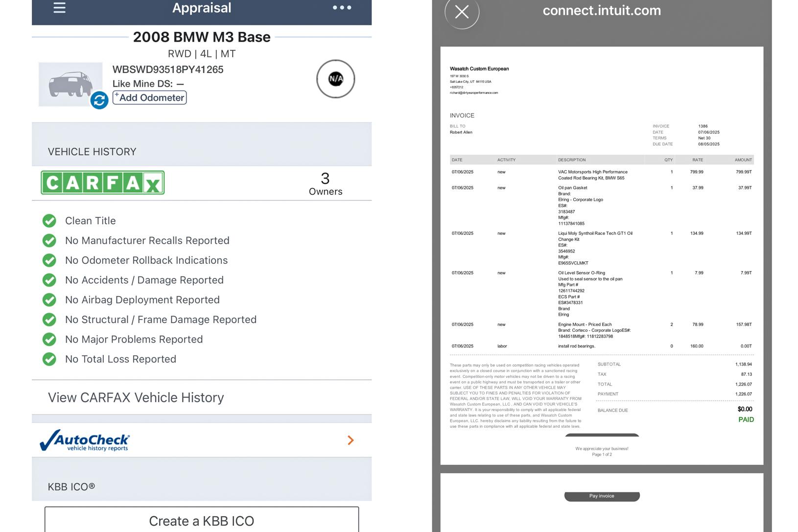Open the hamburger menu in Appraisal
This screenshot has height=532, width=798.
(x=59, y=7)
